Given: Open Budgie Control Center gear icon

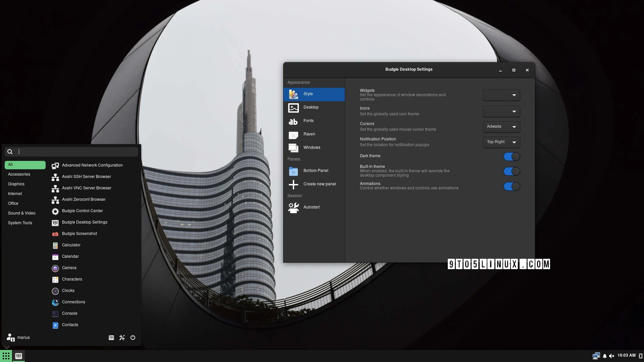Looking at the screenshot, I should (55, 211).
